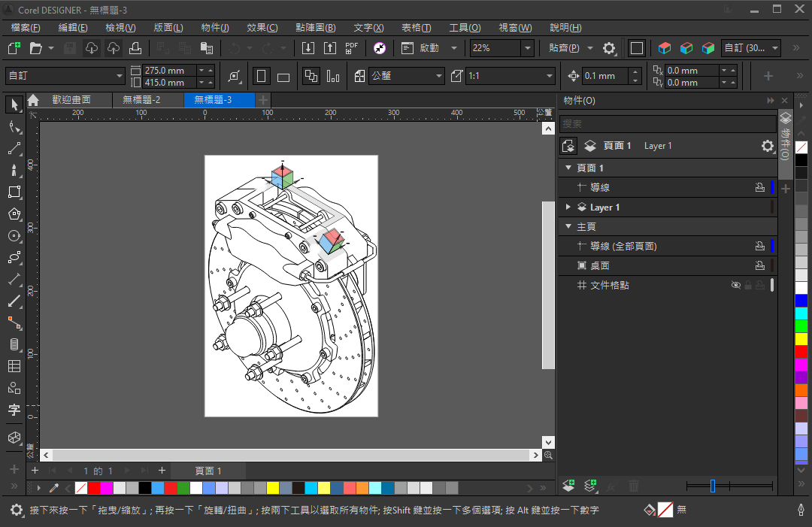This screenshot has height=527, width=812.
Task: Toggle printing for 桌面 layer
Action: (760, 266)
